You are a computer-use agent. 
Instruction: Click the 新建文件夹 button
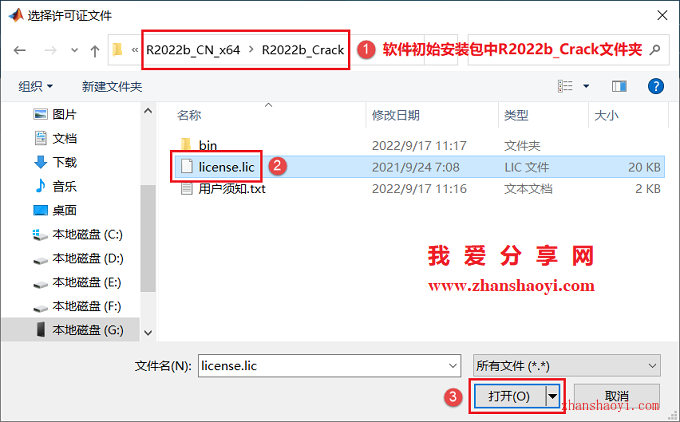(x=112, y=87)
